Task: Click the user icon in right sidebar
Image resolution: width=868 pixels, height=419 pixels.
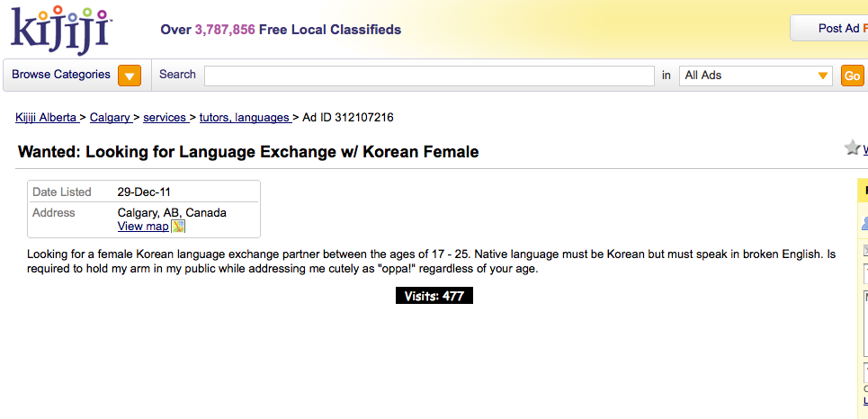Action: click(864, 223)
